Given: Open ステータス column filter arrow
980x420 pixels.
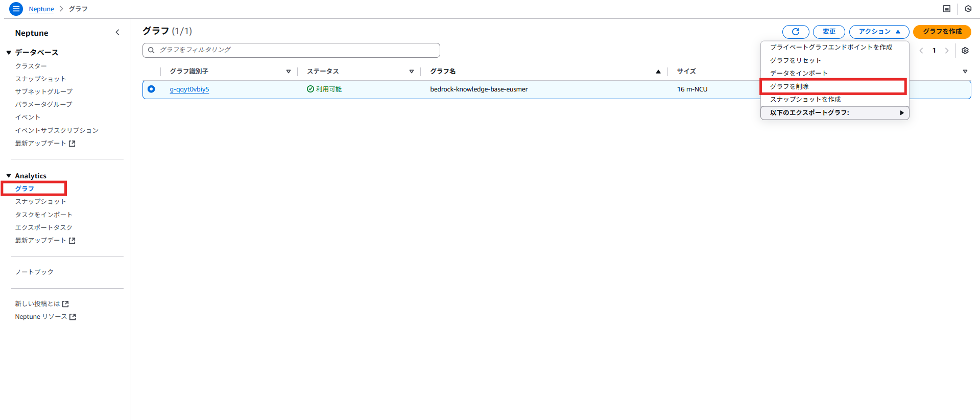Looking at the screenshot, I should click(411, 72).
